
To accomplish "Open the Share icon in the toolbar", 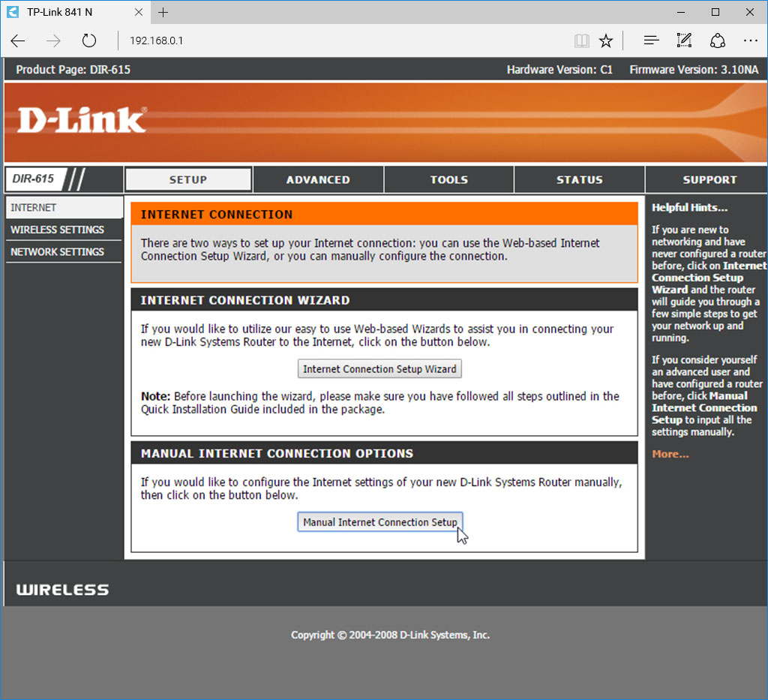I will (718, 41).
